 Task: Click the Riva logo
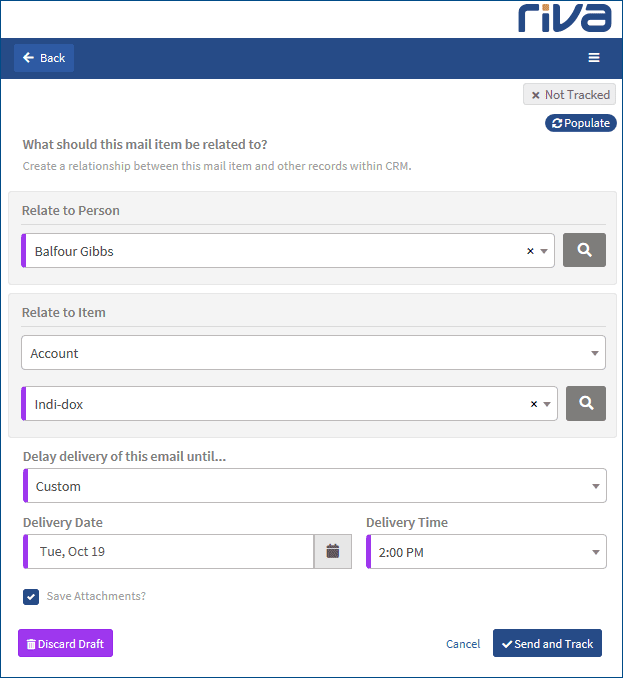pyautogui.click(x=564, y=18)
